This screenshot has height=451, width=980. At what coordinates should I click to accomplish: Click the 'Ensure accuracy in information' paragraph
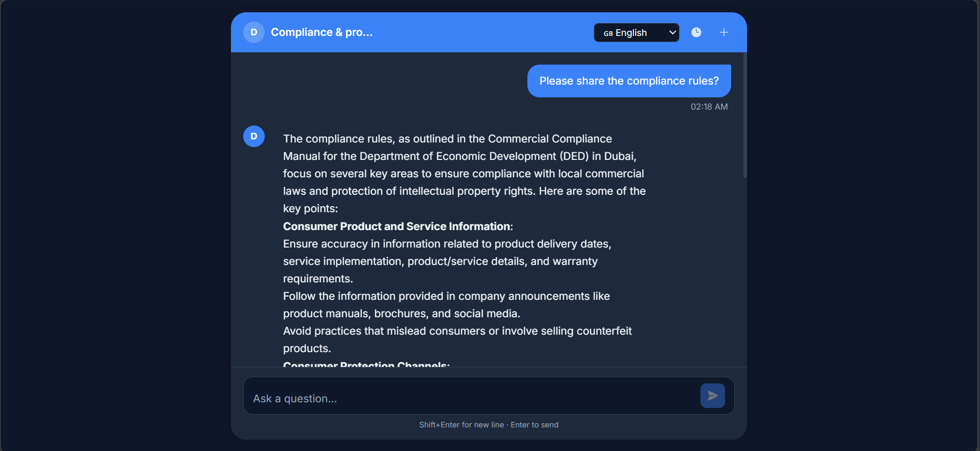click(446, 261)
